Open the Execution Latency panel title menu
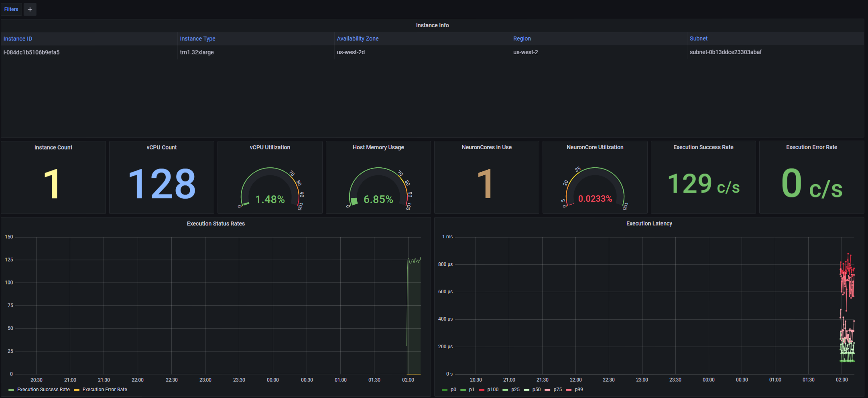 point(649,224)
